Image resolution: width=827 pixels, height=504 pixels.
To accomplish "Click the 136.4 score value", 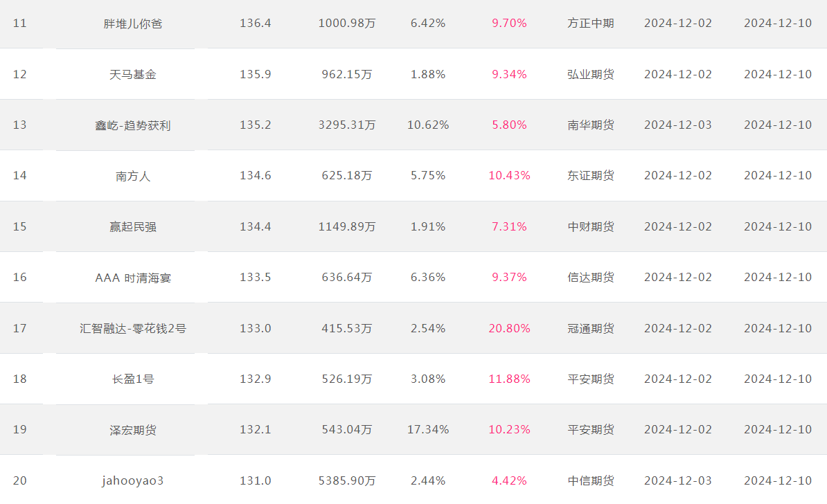I will 256,24.
